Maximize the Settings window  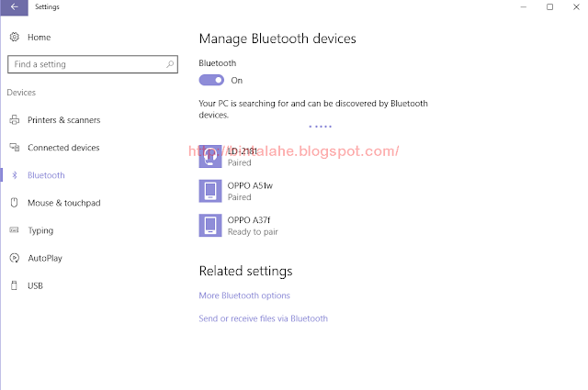(549, 7)
